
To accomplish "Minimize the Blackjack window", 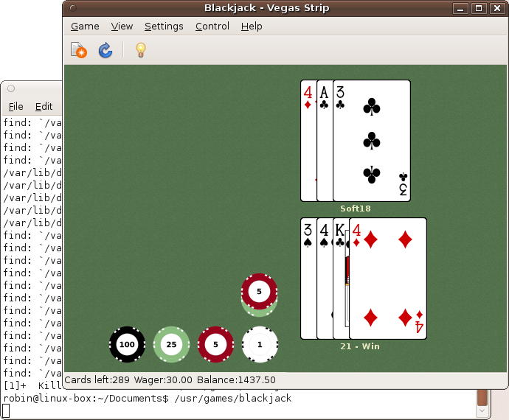I will coord(460,8).
